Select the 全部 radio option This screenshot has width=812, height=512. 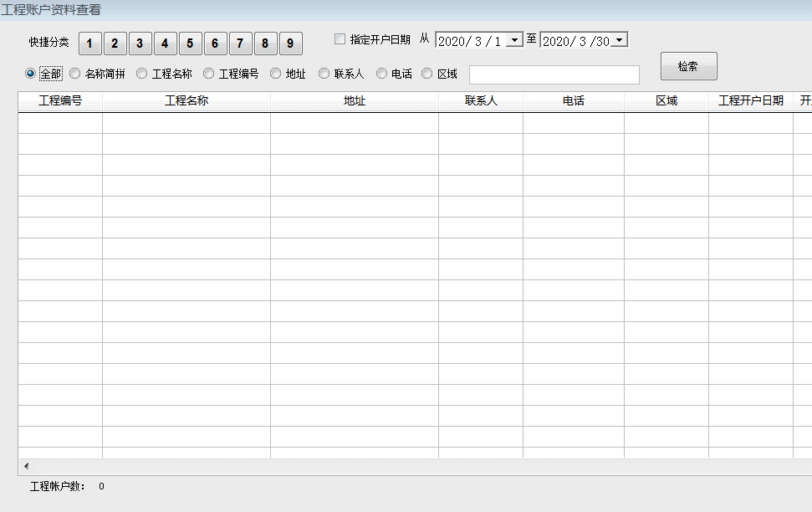tap(31, 74)
